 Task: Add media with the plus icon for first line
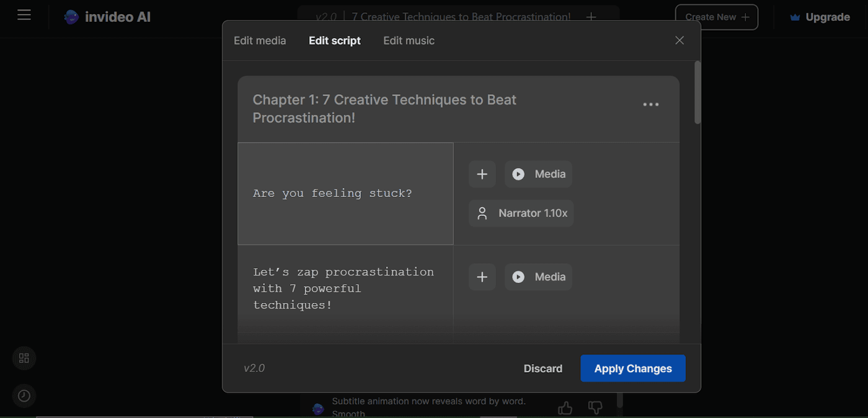(x=482, y=174)
